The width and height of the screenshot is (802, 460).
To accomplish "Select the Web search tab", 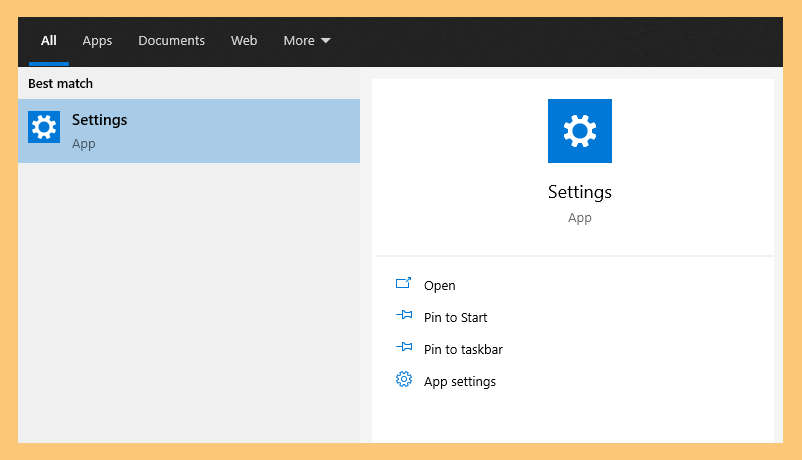I will (244, 40).
